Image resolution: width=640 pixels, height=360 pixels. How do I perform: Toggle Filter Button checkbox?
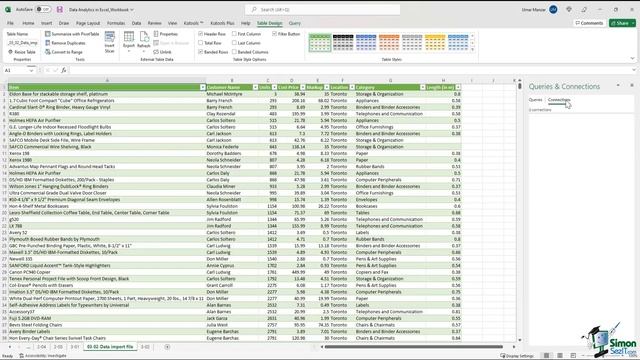click(x=274, y=34)
